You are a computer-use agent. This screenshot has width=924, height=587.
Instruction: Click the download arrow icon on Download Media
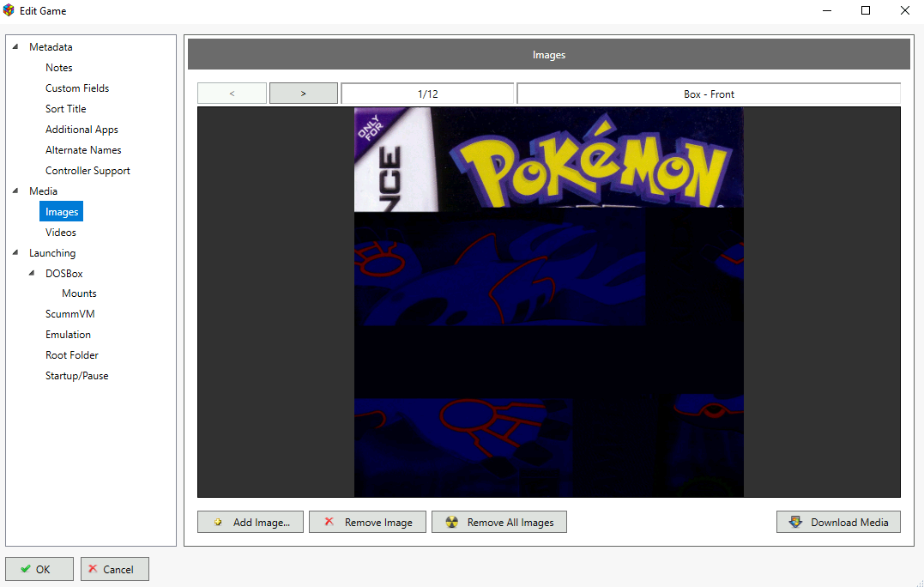coord(795,522)
